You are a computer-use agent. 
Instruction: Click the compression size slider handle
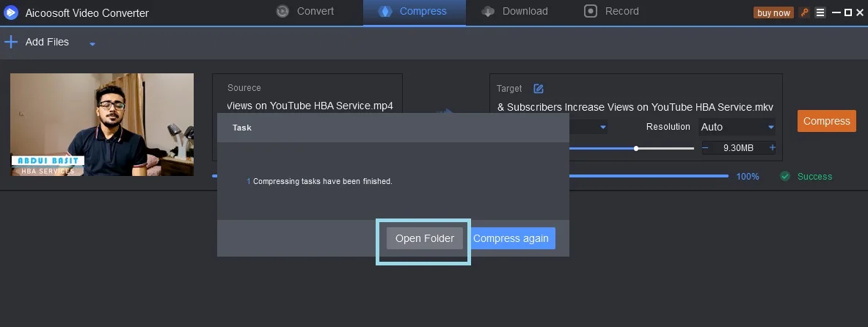636,148
